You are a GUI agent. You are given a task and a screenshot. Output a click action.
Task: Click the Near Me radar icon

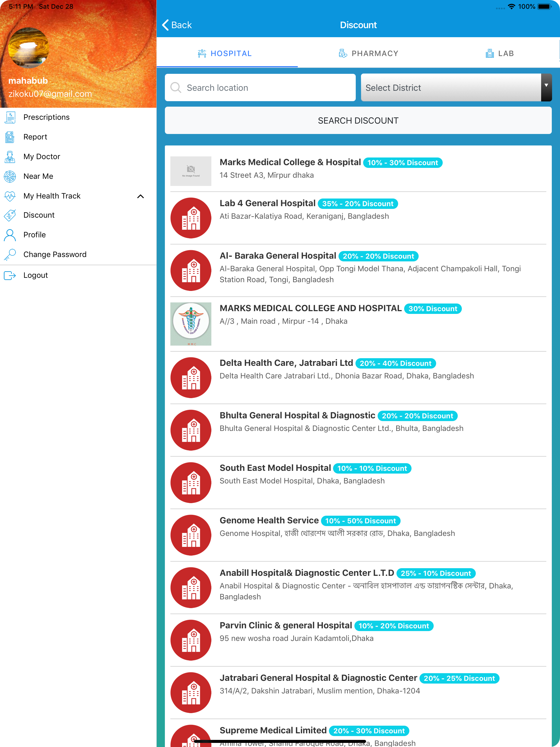(x=10, y=176)
